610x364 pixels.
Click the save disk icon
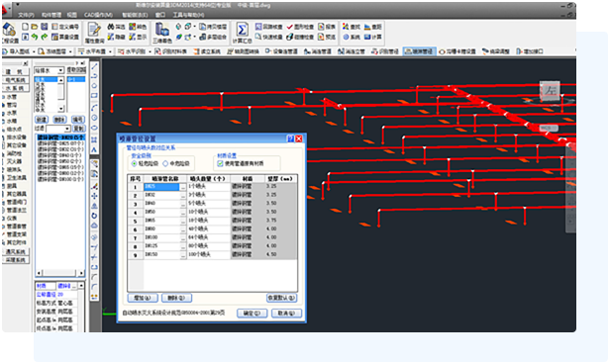44,27
